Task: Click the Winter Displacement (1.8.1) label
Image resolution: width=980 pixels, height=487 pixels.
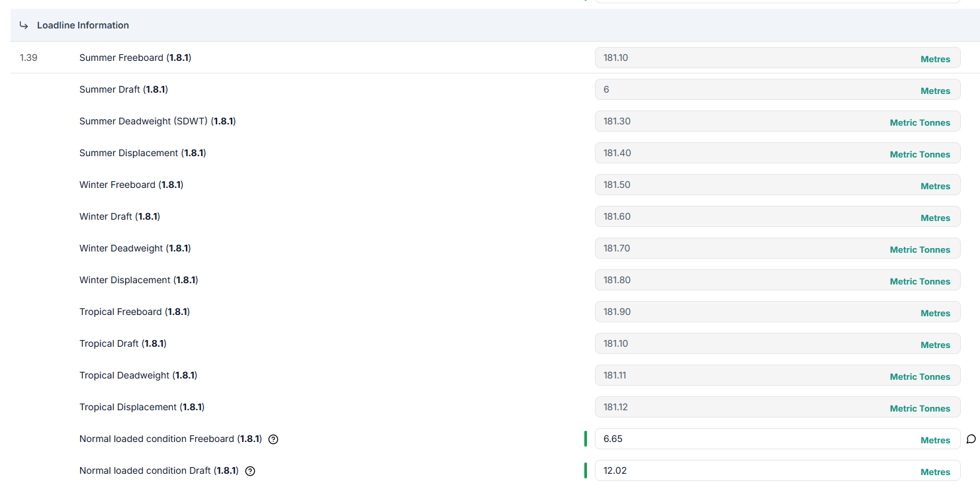Action: tap(139, 280)
